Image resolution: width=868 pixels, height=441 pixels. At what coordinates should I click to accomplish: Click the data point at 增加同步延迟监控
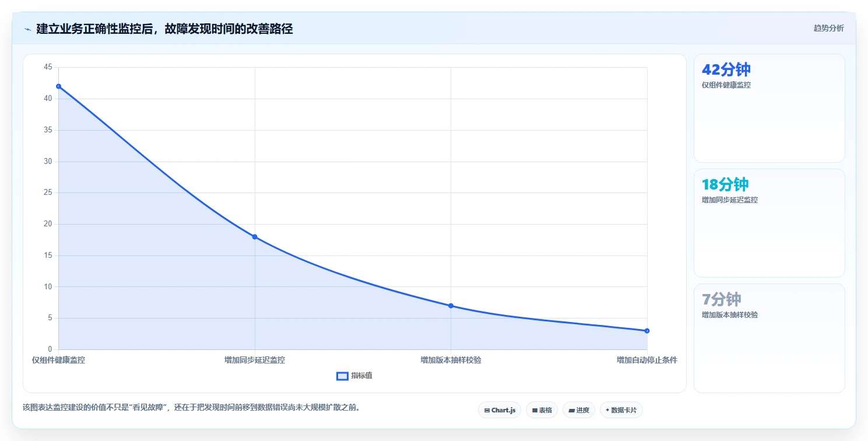255,237
